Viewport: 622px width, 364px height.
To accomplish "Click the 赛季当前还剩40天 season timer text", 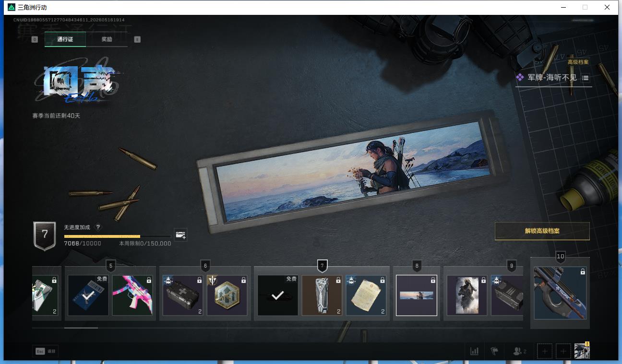I will (x=56, y=116).
